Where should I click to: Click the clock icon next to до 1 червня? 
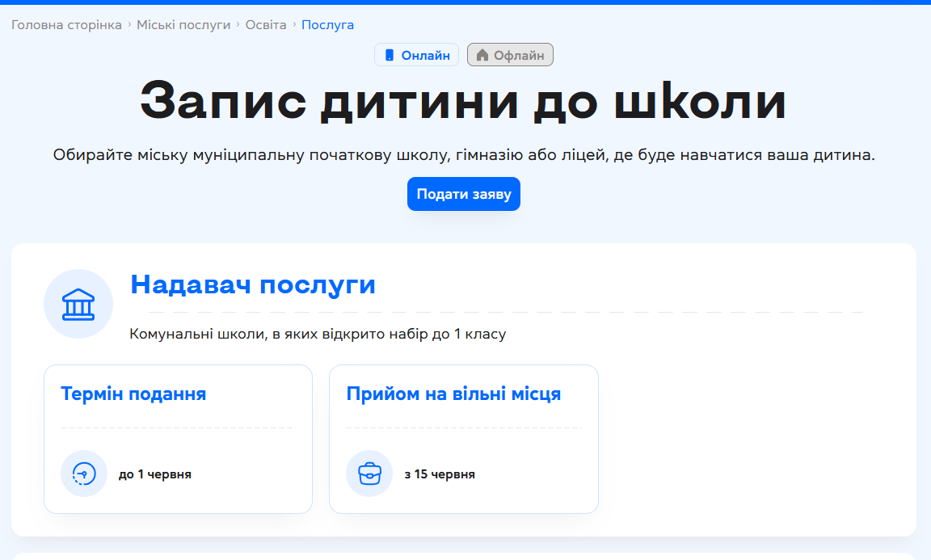(84, 474)
